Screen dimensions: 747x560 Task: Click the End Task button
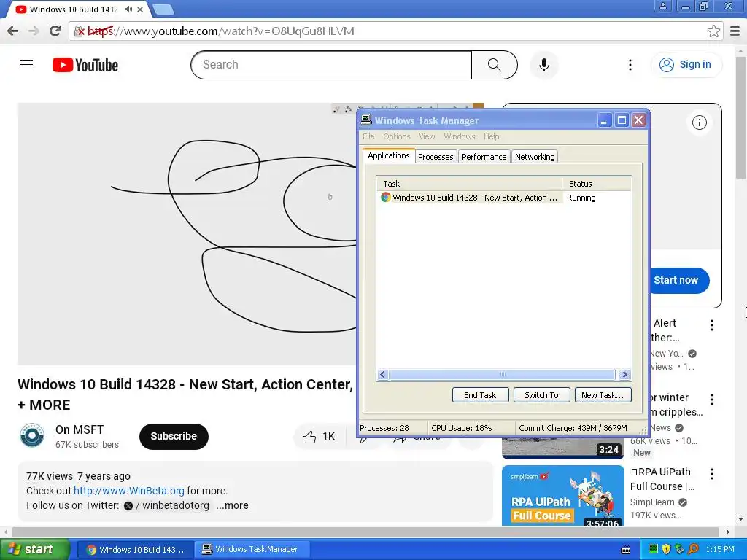coord(480,395)
